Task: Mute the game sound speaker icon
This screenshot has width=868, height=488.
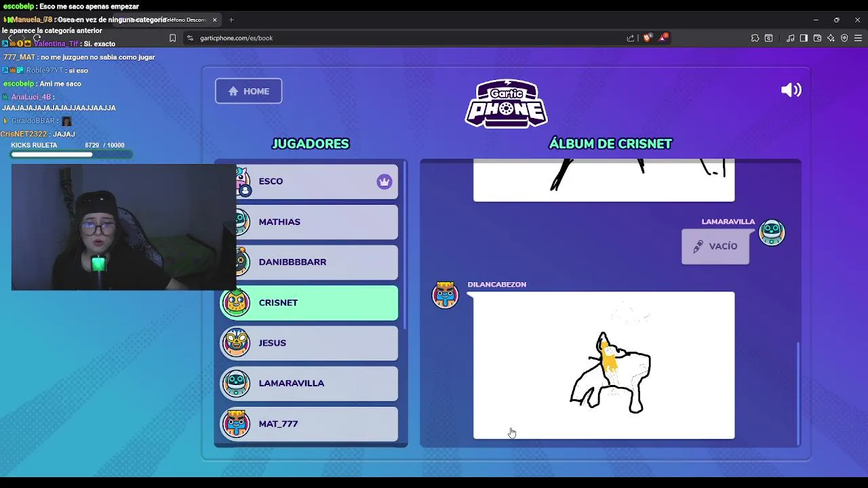Action: point(791,90)
